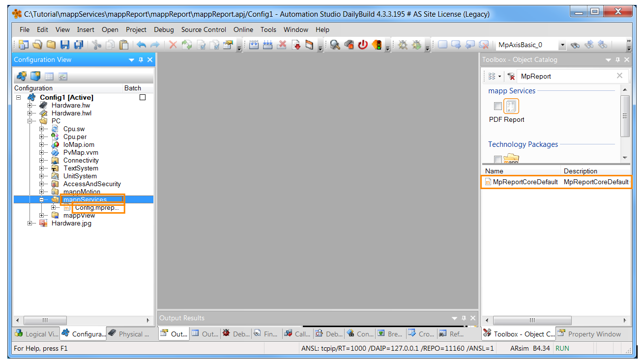Expand the TextSystem node
Screen dimensions: 644x362
[x=42, y=168]
